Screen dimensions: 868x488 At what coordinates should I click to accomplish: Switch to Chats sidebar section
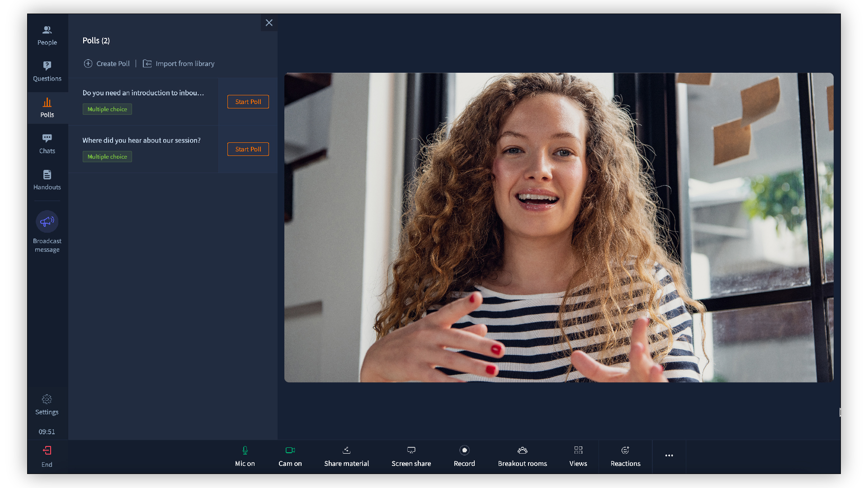point(47,144)
